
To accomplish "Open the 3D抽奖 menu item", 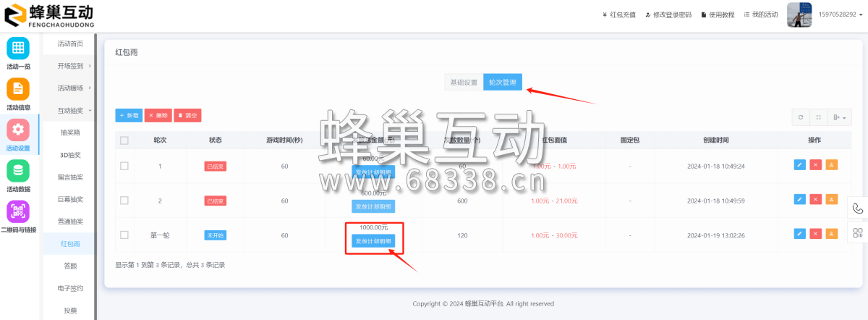I will [x=70, y=155].
